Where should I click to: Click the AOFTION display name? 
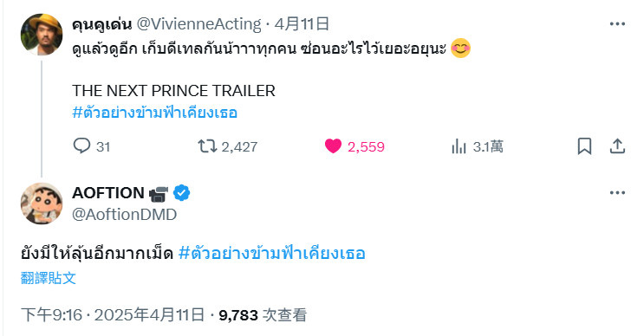click(x=108, y=193)
